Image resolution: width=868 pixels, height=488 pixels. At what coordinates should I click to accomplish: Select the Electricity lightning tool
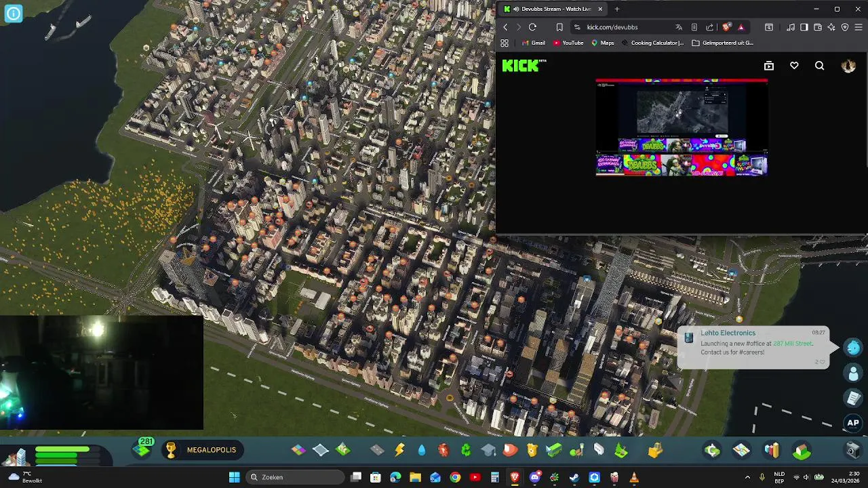click(399, 450)
